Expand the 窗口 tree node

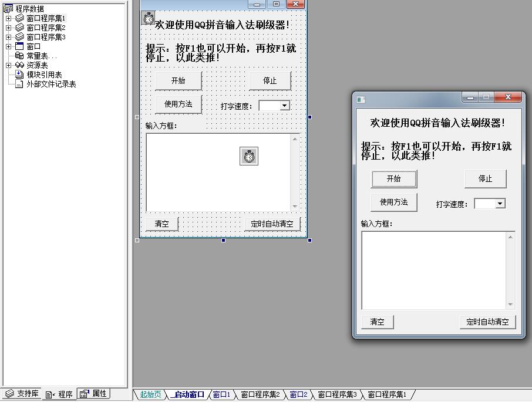[8, 46]
